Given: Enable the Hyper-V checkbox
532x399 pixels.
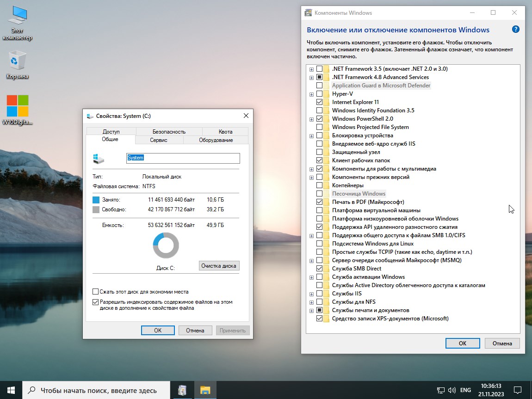Looking at the screenshot, I should [319, 94].
